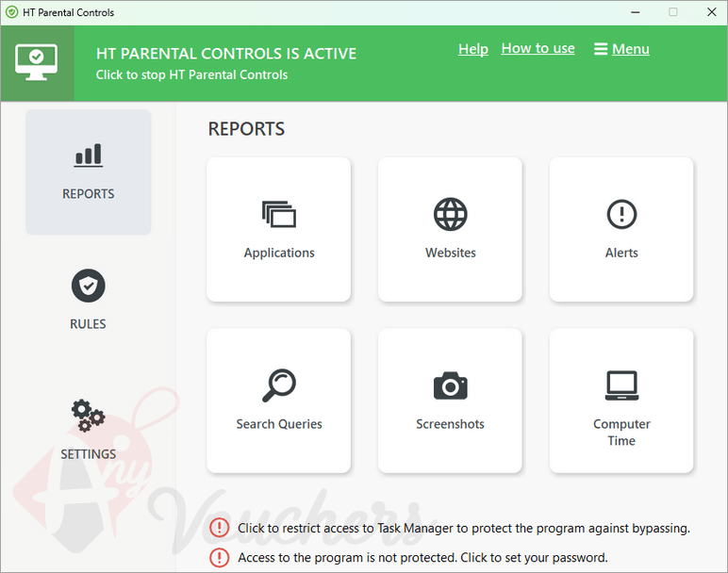Open the hamburger Menu
Screen dimensions: 728x573
[x=621, y=49]
